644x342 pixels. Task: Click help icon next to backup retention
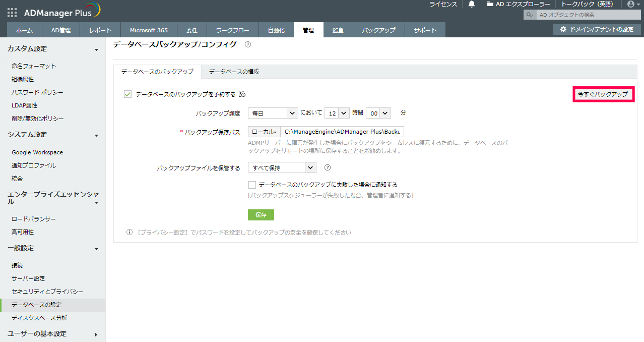click(x=327, y=168)
